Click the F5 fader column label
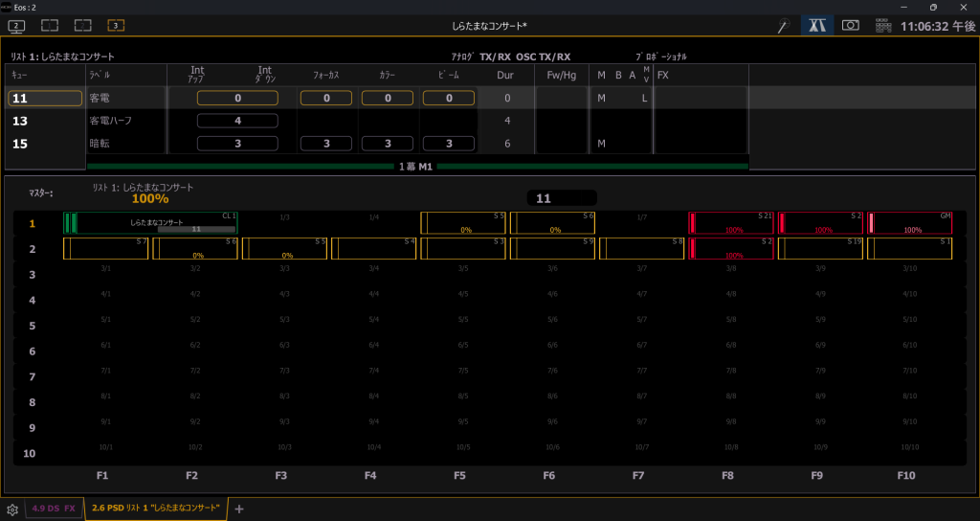This screenshot has height=521, width=980. [460, 475]
